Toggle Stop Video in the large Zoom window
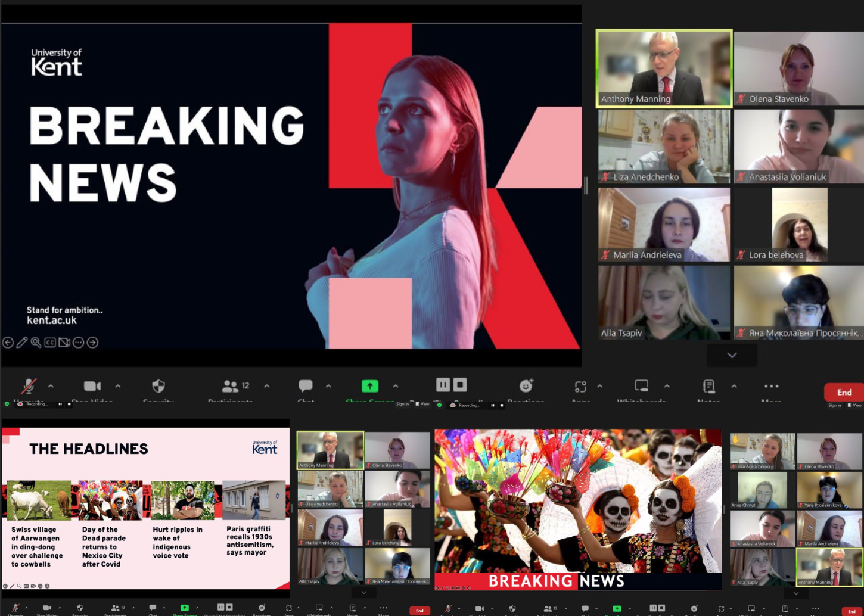The image size is (864, 616). (x=92, y=386)
